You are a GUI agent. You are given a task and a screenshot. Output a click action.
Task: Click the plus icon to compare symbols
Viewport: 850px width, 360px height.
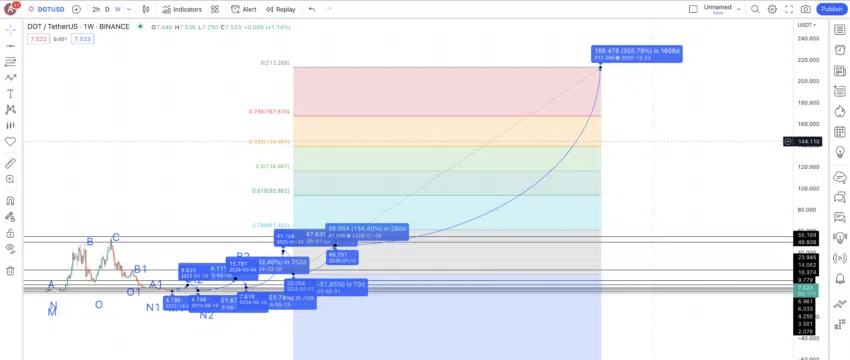76,9
